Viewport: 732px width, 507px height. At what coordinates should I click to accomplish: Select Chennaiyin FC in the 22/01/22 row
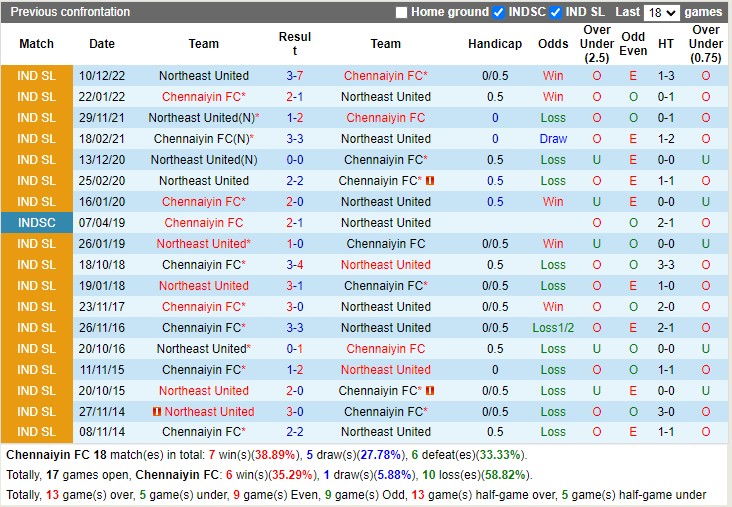[203, 97]
